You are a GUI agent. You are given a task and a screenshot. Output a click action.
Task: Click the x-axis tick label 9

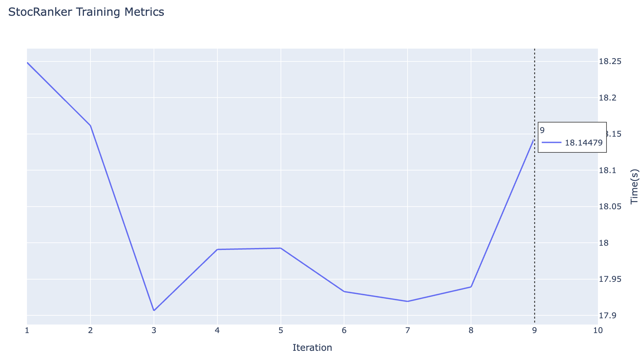click(x=534, y=331)
